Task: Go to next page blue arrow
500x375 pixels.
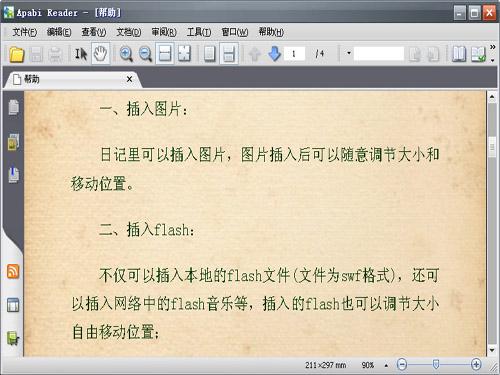Action: [274, 54]
